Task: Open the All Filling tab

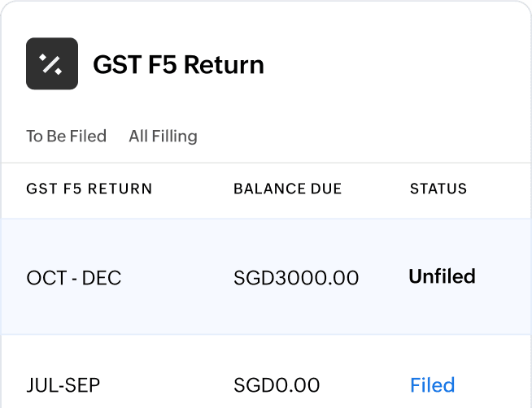Action: coord(163,136)
